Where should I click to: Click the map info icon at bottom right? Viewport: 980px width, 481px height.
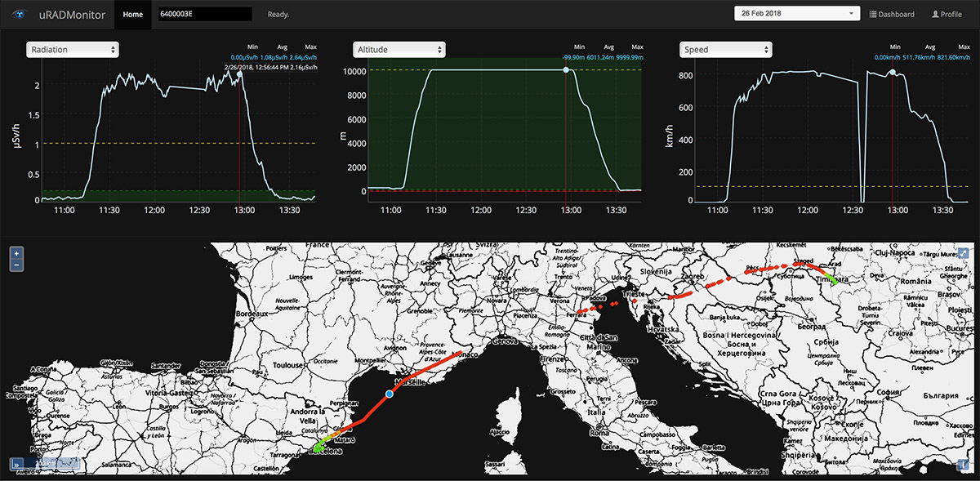tap(964, 464)
